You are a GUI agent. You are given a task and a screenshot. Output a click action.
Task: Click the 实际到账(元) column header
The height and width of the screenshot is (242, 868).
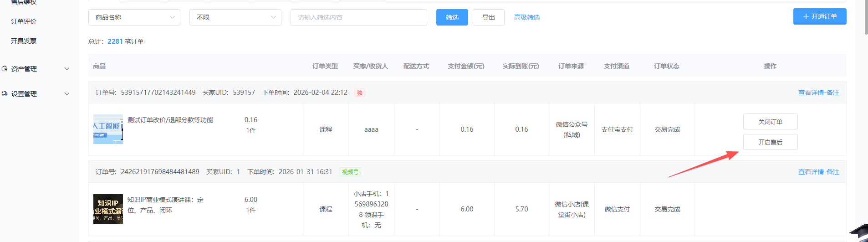click(521, 66)
